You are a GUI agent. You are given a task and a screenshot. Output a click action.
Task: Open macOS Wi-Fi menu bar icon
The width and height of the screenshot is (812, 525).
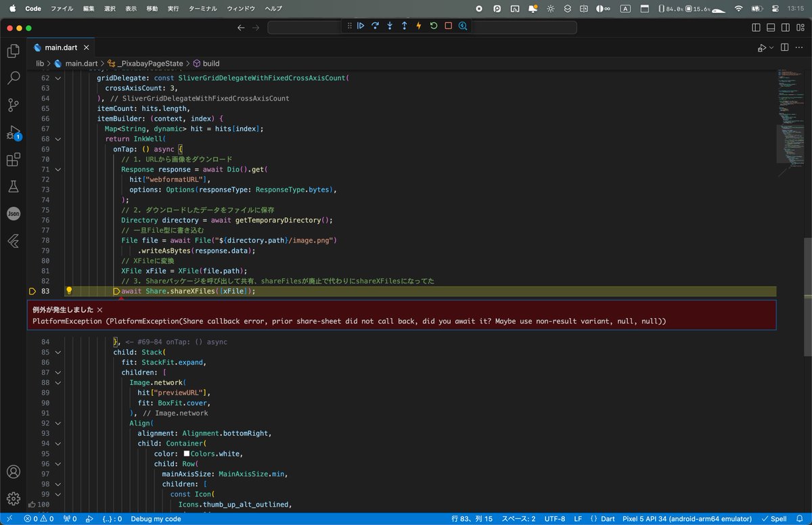point(738,8)
